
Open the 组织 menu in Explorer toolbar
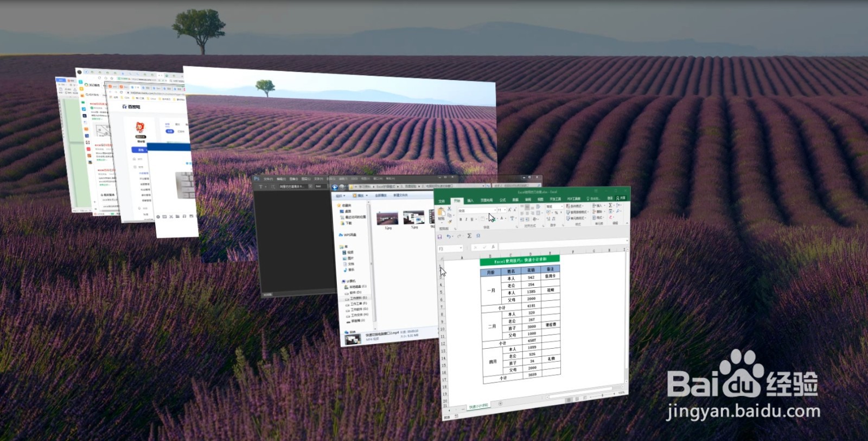point(340,196)
